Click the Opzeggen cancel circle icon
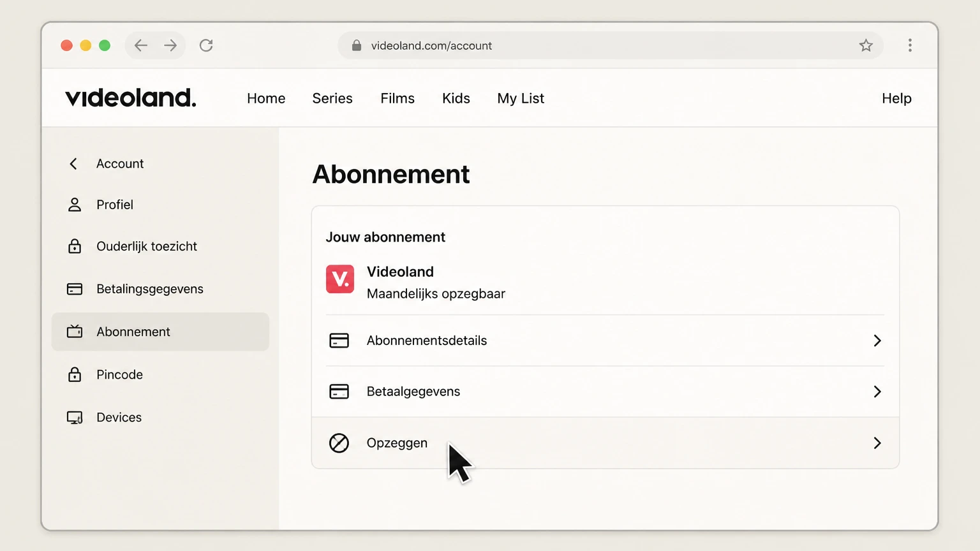 tap(339, 443)
